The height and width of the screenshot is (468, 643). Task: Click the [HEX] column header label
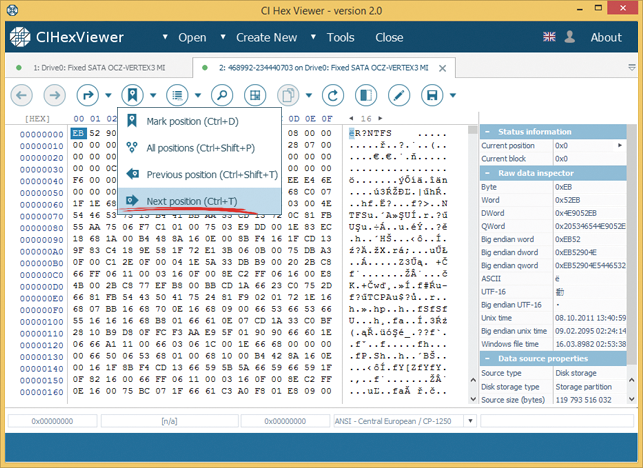pyautogui.click(x=37, y=119)
